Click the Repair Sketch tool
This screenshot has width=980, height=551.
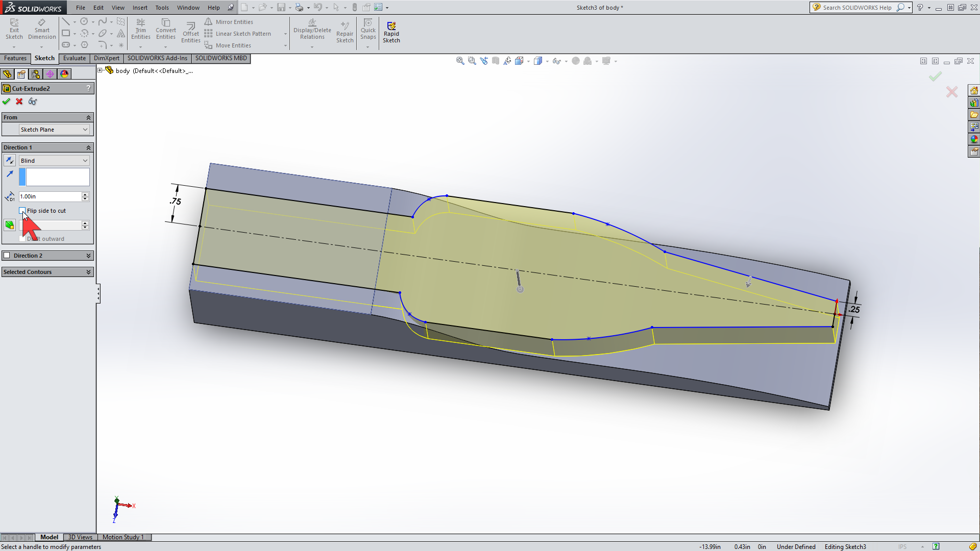pyautogui.click(x=345, y=33)
